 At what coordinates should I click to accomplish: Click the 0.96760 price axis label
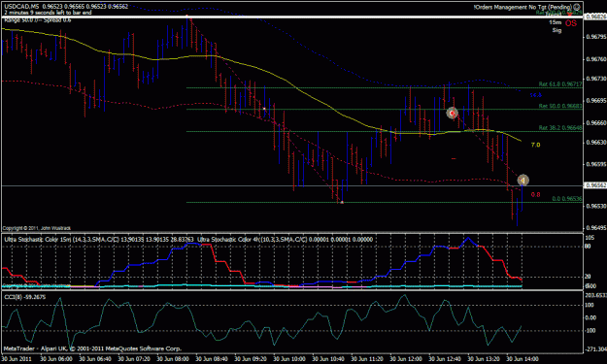[x=596, y=59]
